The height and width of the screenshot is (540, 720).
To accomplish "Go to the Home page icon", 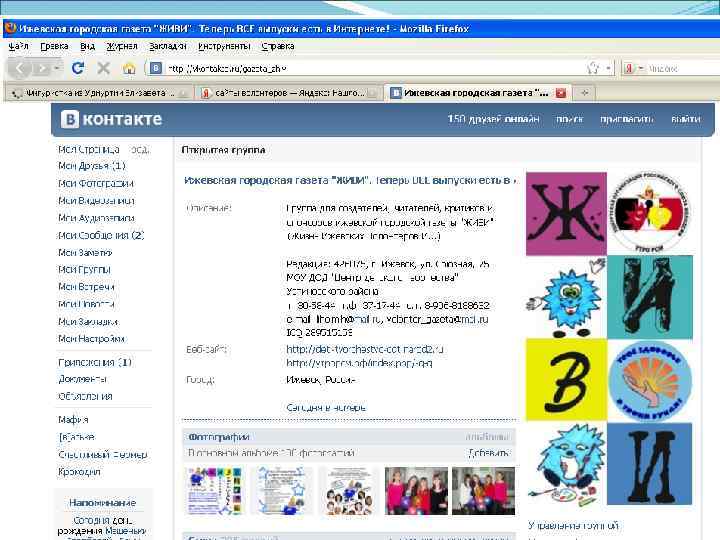I will coord(129,68).
